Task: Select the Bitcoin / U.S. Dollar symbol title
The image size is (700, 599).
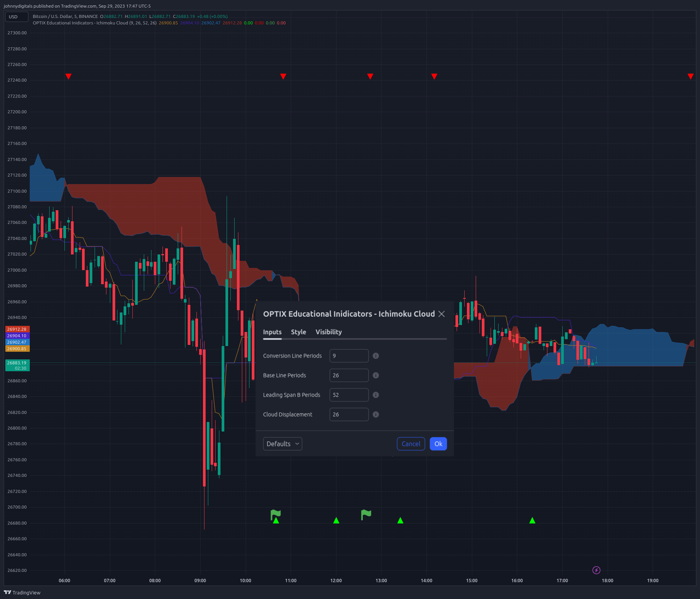Action: click(x=65, y=16)
